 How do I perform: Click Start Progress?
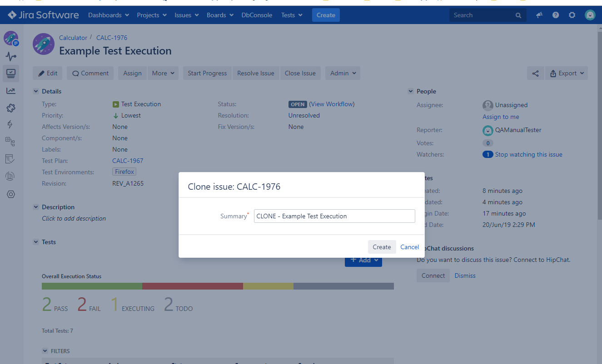point(207,73)
